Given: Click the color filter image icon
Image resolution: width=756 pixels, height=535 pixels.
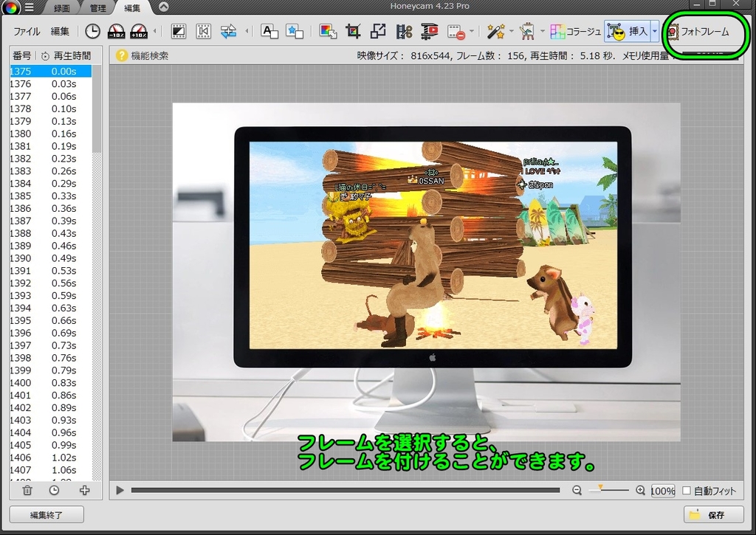Looking at the screenshot, I should pos(328,31).
